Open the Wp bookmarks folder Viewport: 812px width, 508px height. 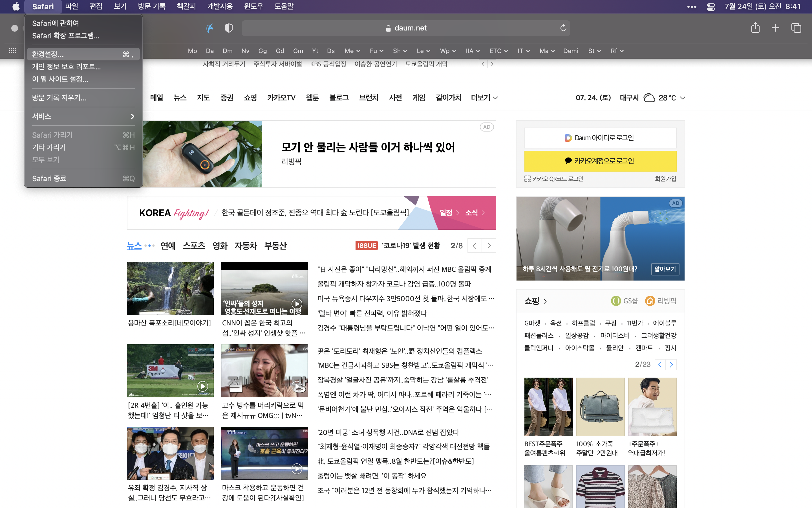click(x=448, y=51)
